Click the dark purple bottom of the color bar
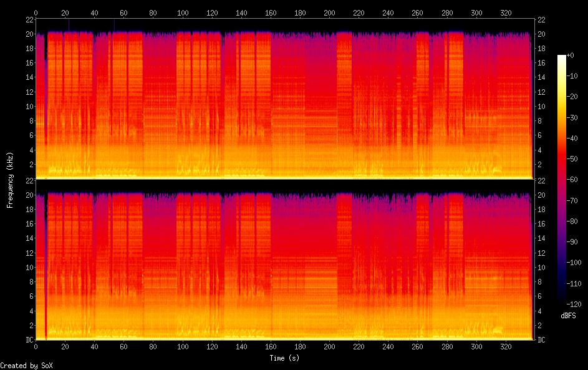This screenshot has width=588, height=370. point(562,301)
